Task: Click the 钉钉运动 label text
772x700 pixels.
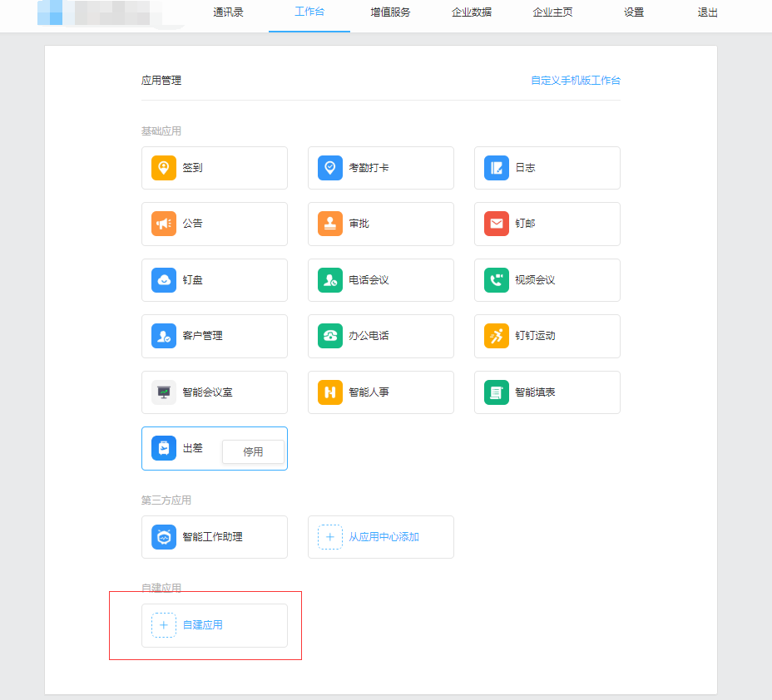Action: point(535,336)
